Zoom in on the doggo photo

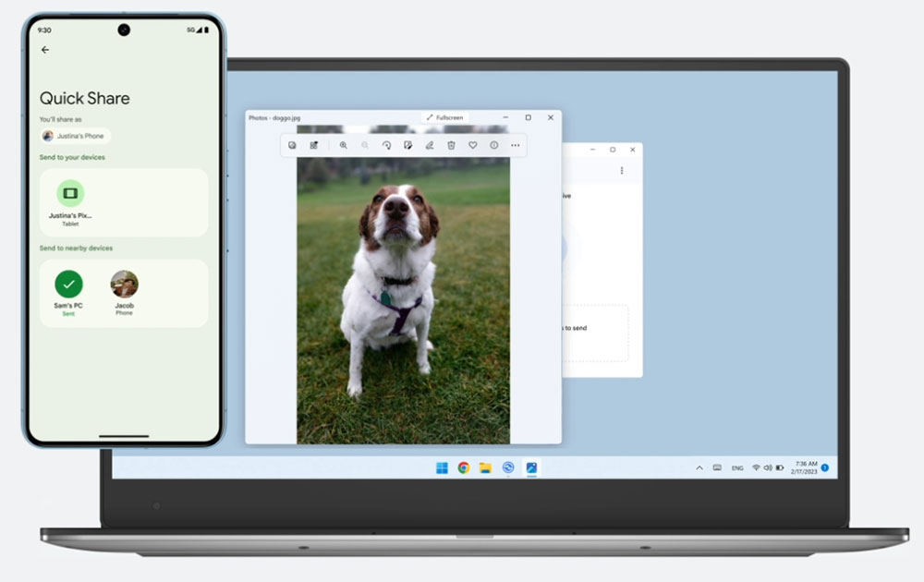coord(343,146)
